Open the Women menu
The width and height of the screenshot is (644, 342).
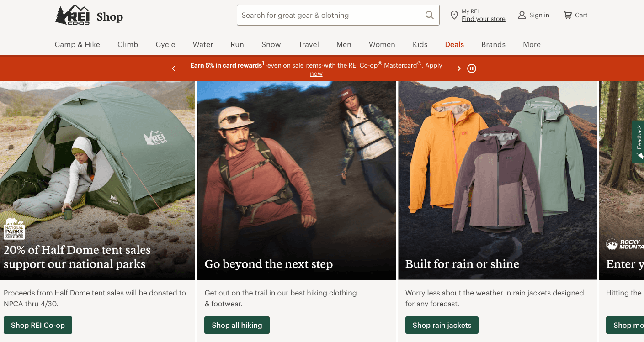coord(382,44)
